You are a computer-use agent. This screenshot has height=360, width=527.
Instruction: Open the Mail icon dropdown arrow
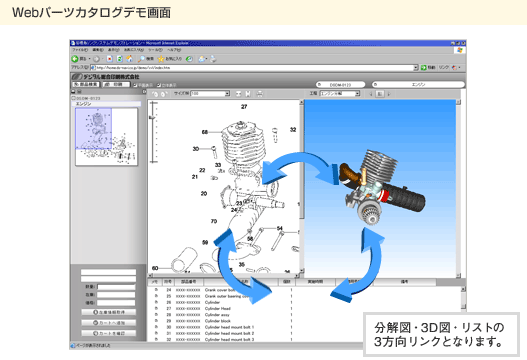(x=207, y=59)
